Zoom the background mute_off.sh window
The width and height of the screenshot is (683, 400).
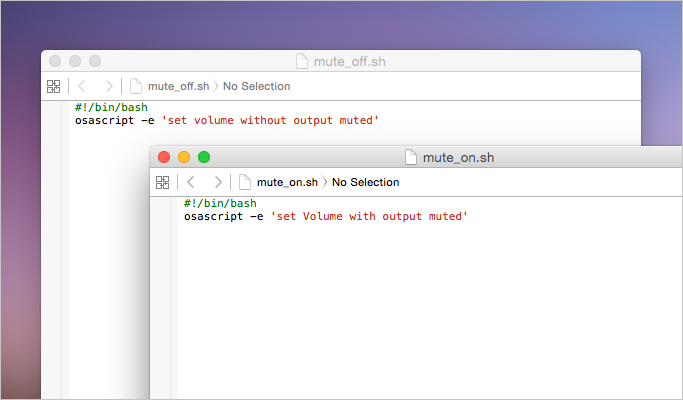point(95,61)
